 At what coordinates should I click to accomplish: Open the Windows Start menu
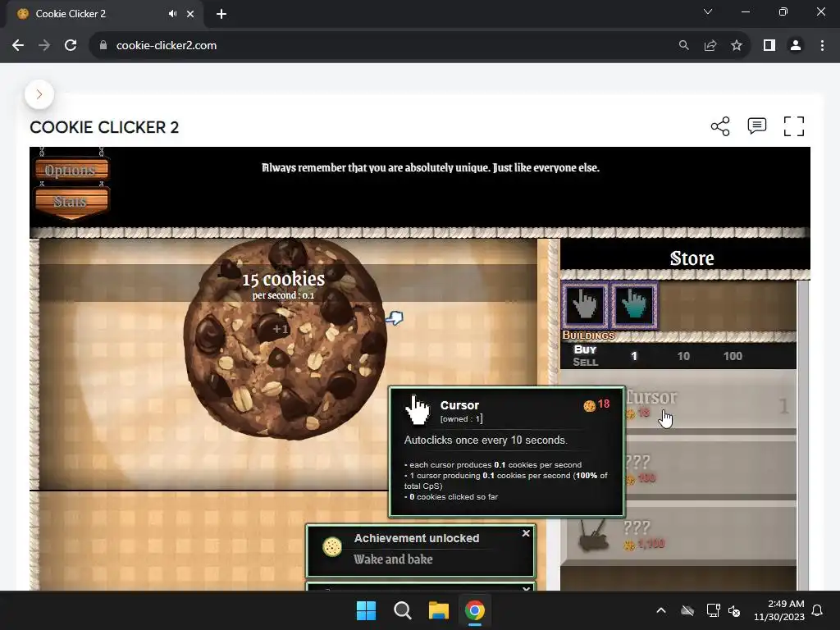[x=367, y=610]
